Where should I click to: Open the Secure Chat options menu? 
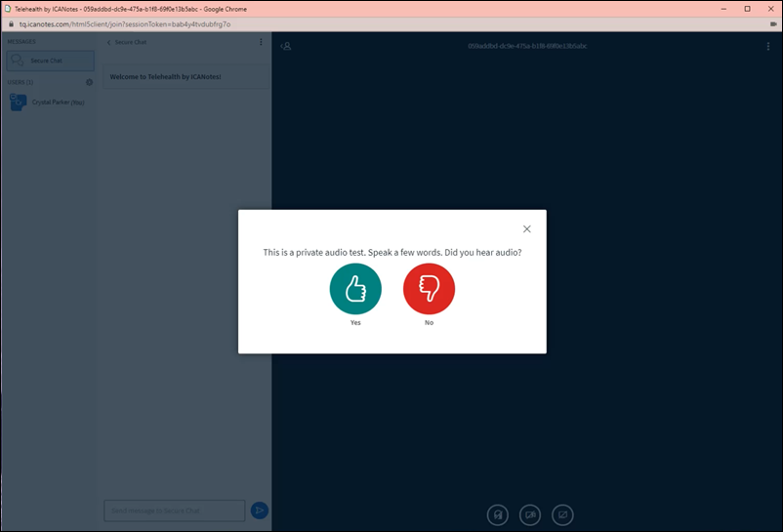point(261,42)
